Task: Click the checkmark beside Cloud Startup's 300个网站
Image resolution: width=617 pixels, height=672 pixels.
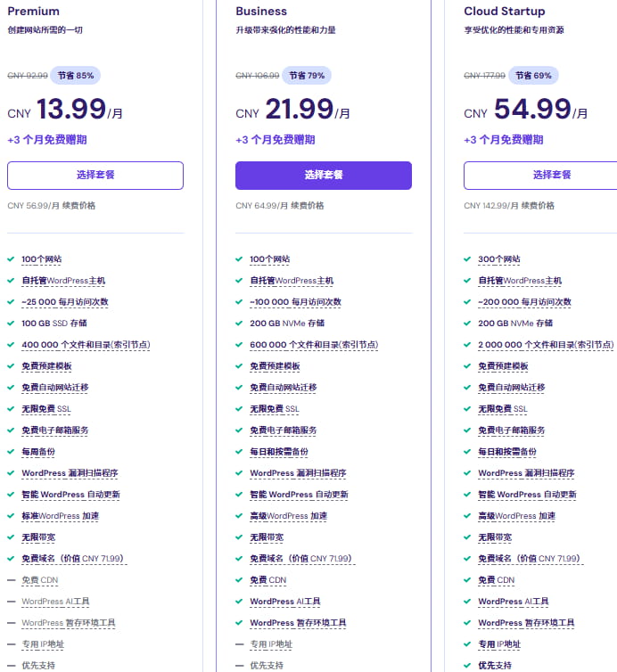Action: [x=467, y=259]
